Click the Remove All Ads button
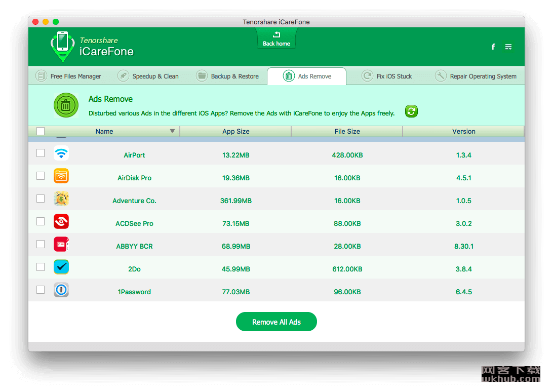Screen dimensions: 553x392 pyautogui.click(x=276, y=322)
